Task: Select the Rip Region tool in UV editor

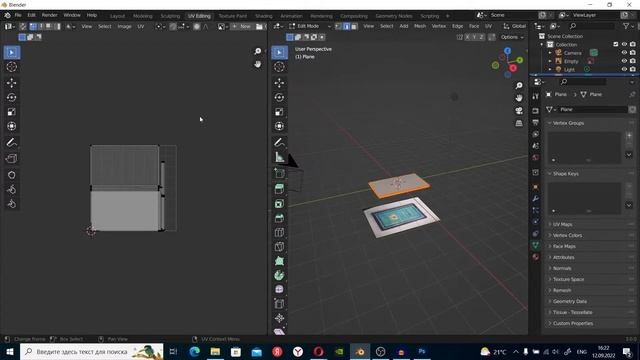Action: (x=11, y=158)
